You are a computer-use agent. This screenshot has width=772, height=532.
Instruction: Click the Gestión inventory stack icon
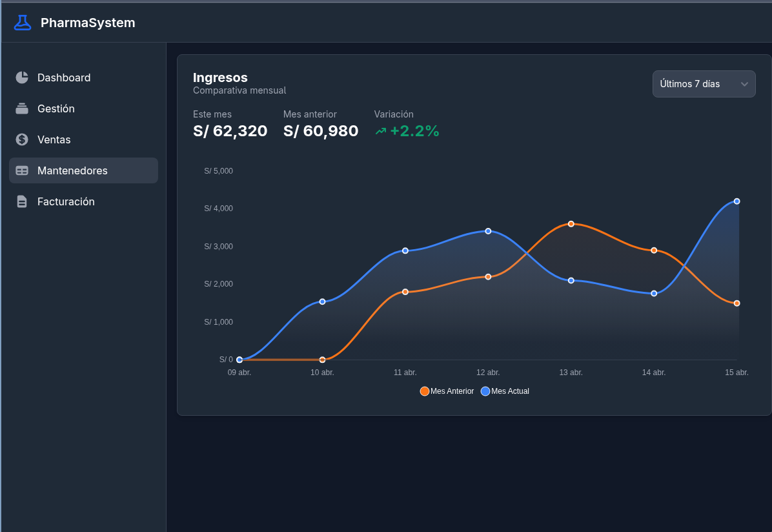click(x=22, y=108)
